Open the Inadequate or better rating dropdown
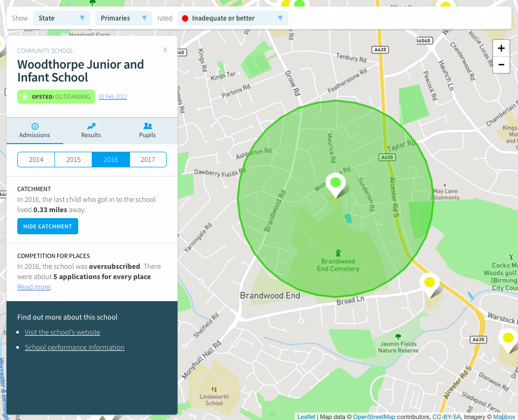This screenshot has width=518, height=420. click(x=233, y=18)
